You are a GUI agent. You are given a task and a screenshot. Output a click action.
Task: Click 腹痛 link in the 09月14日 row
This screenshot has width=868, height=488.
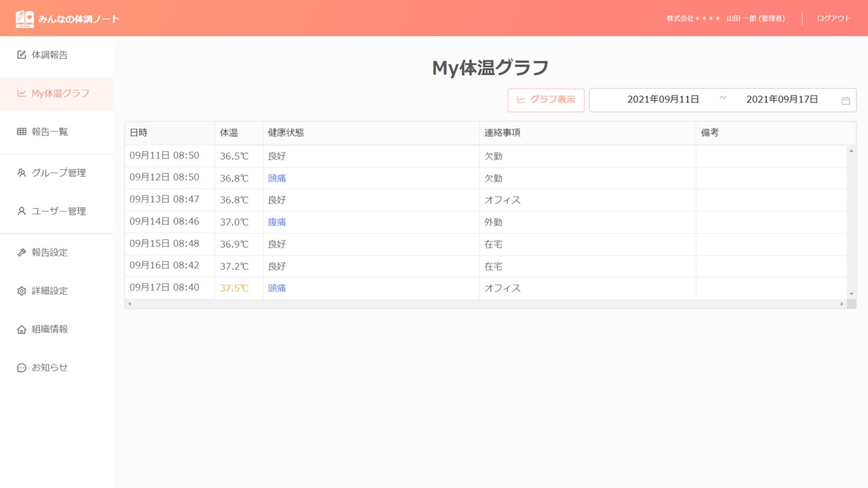coord(277,222)
